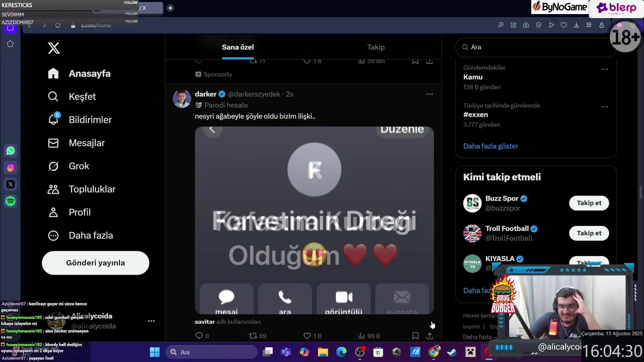Open Spotify in browser sidebar
Screen dimensions: 644x362
coord(11,201)
